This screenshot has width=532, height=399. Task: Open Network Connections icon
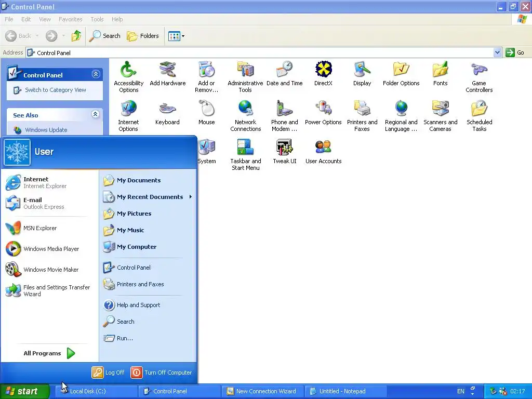click(x=245, y=116)
